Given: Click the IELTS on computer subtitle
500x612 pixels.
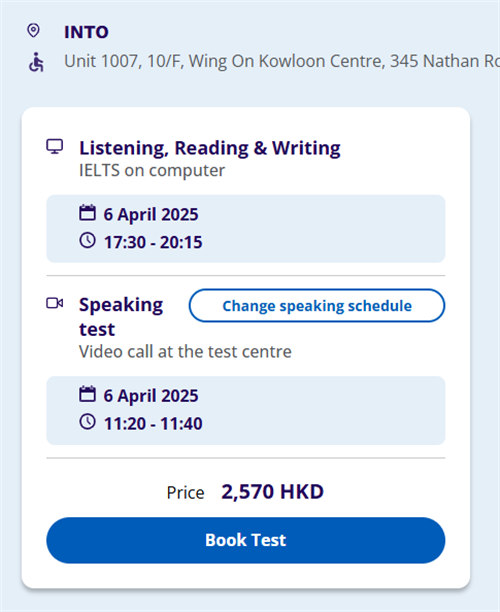Looking at the screenshot, I should (x=152, y=171).
